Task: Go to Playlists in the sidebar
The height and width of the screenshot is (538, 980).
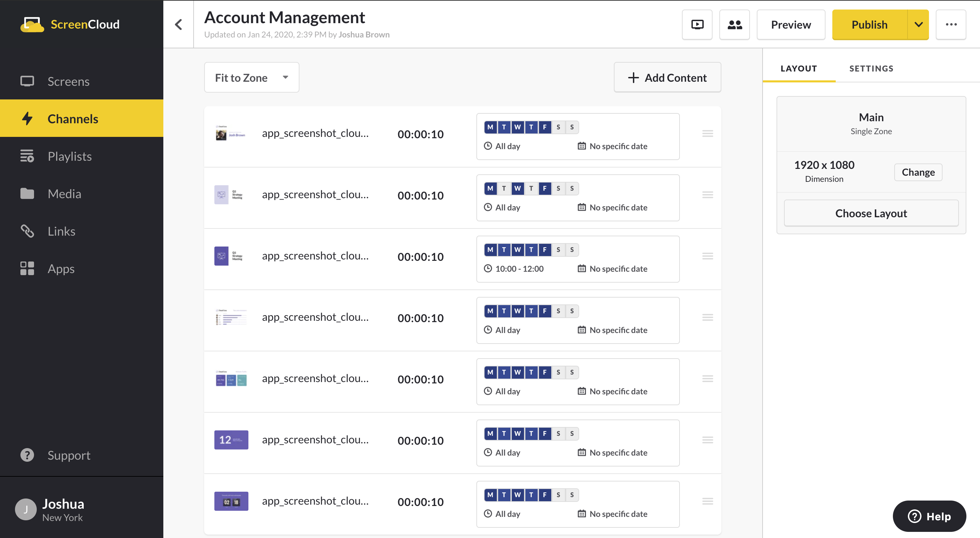Action: coord(70,156)
